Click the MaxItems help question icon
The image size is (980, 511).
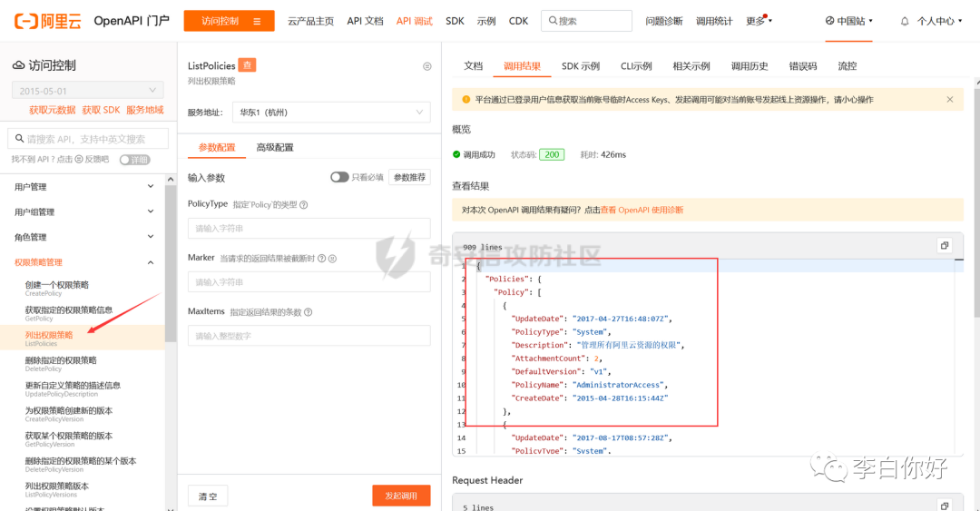(x=309, y=312)
